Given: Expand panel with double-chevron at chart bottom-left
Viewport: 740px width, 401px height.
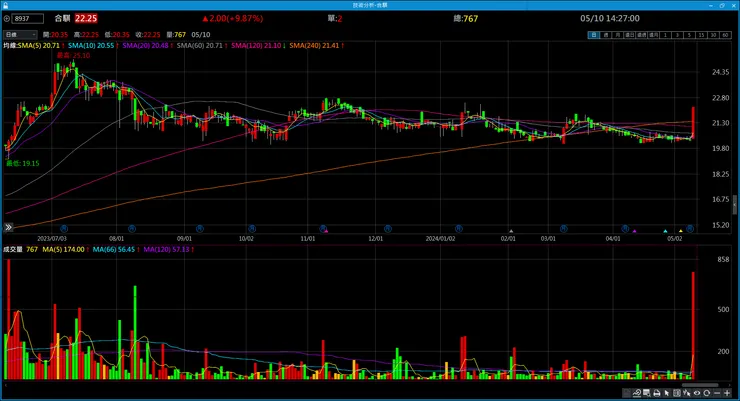Looking at the screenshot, I should 8,227.
